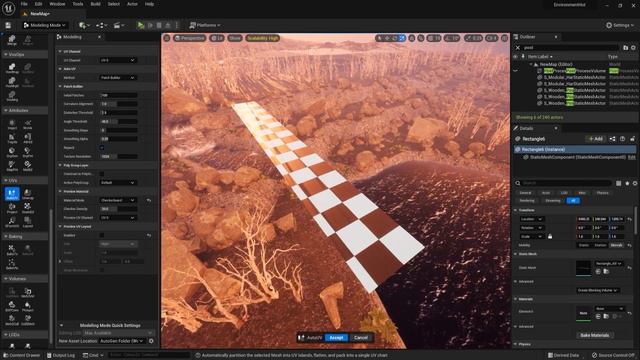This screenshot has height=360, width=640.
Task: Open New Asset Location settings gear
Action: click(151, 341)
